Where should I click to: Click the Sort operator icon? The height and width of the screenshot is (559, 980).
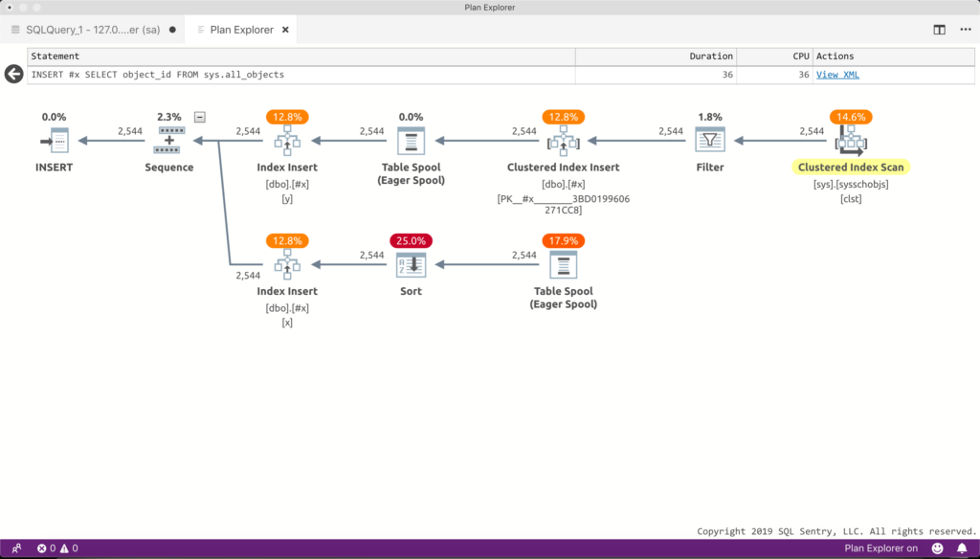[x=411, y=266]
